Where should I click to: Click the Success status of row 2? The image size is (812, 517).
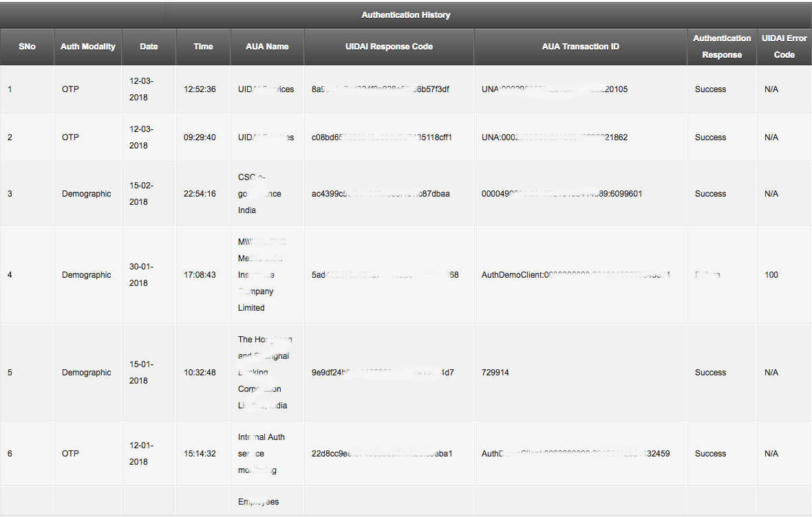tap(710, 137)
